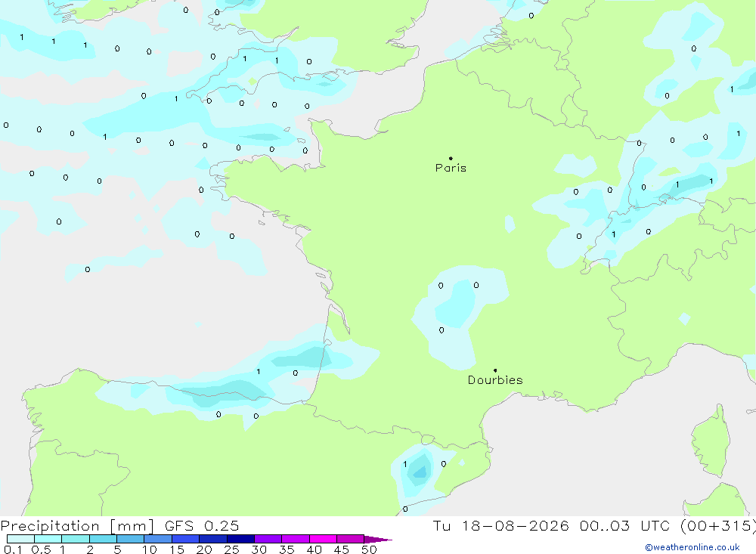Click the Dourbies location label

495,380
